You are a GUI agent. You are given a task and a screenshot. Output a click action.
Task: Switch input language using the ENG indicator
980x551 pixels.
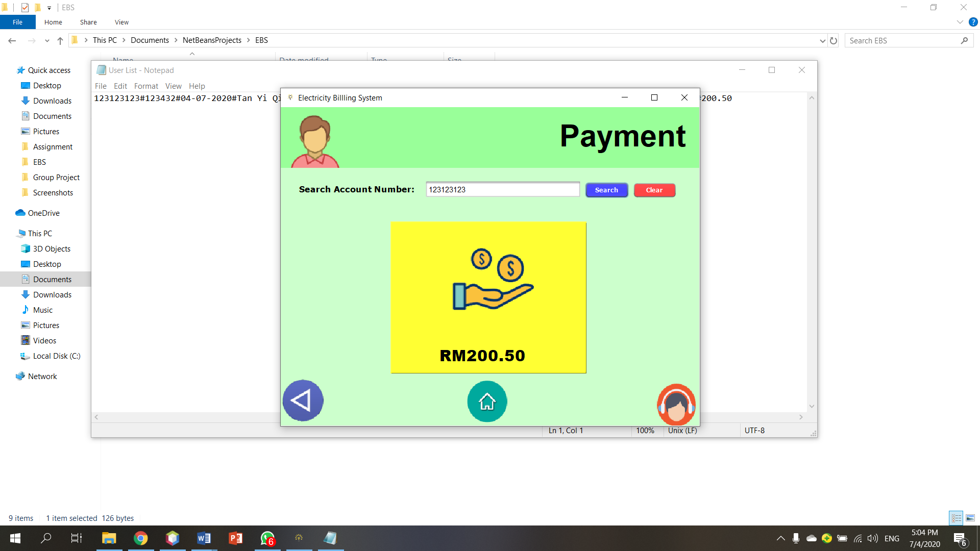click(892, 538)
